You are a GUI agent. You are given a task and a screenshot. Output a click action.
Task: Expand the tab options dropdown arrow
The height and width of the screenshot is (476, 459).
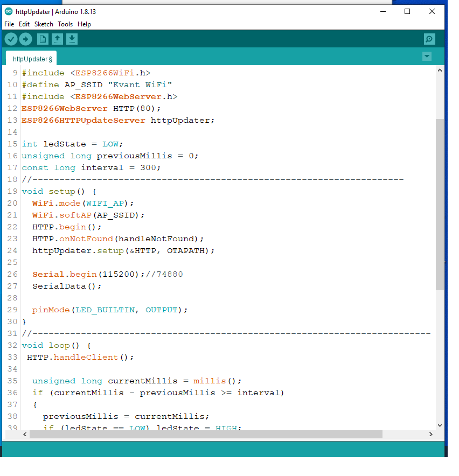click(x=427, y=57)
